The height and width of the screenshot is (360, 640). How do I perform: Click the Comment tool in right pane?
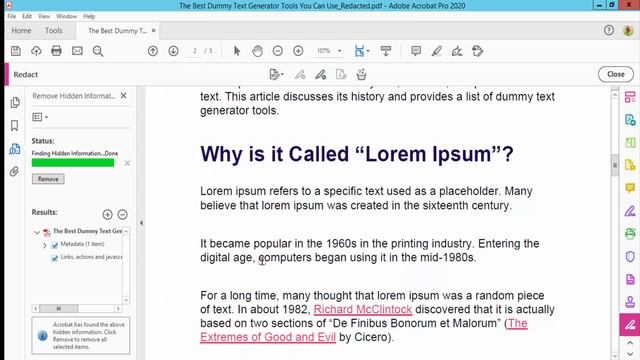630,188
